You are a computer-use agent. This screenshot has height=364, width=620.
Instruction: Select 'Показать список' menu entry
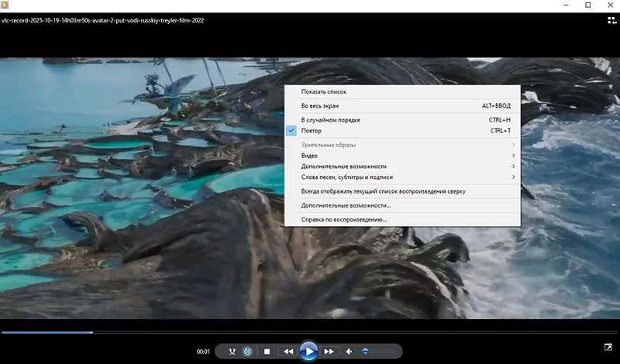coord(402,91)
